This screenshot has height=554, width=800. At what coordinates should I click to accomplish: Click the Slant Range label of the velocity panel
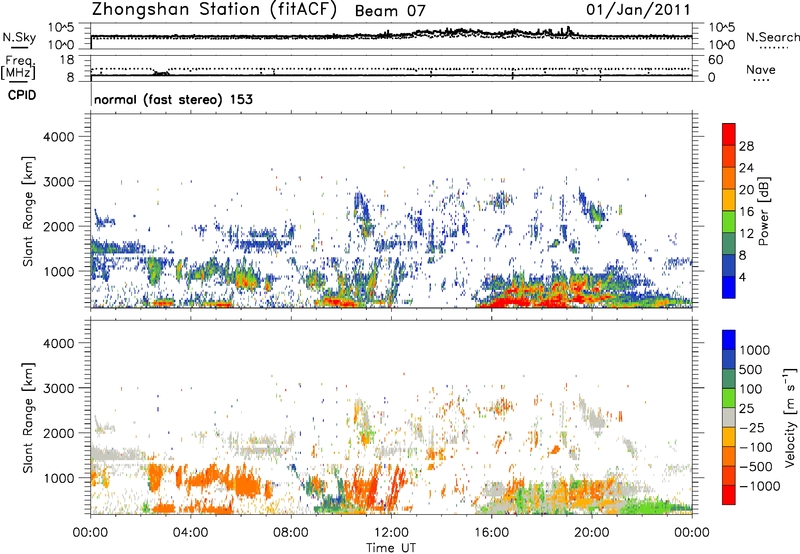28,418
